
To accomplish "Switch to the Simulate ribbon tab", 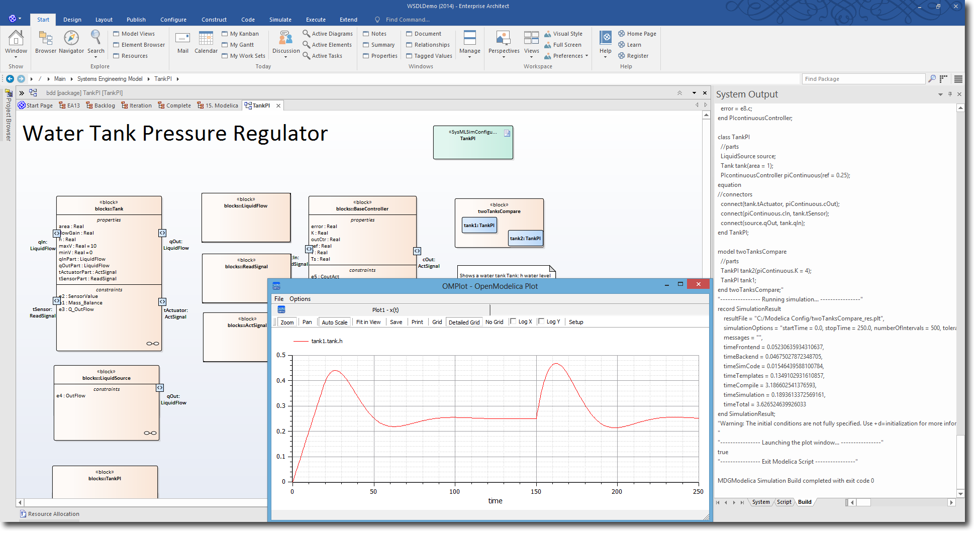I will (x=280, y=20).
